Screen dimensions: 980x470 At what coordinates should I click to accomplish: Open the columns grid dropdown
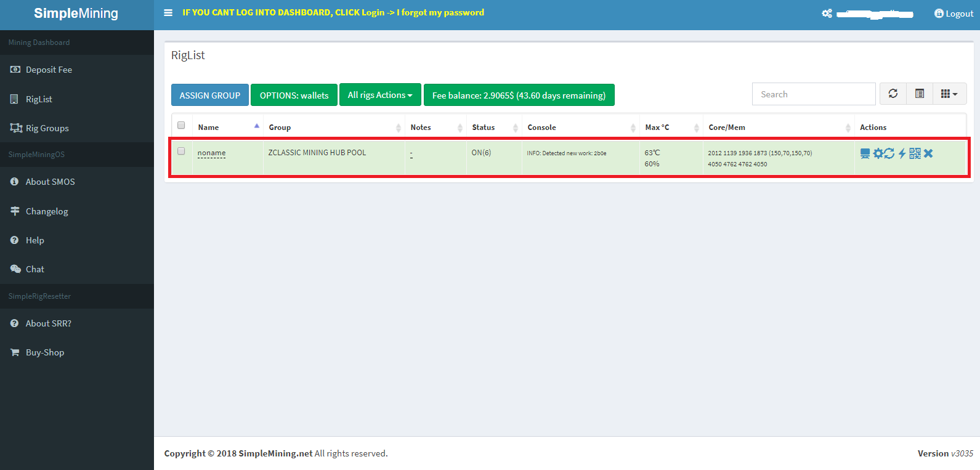(x=949, y=94)
